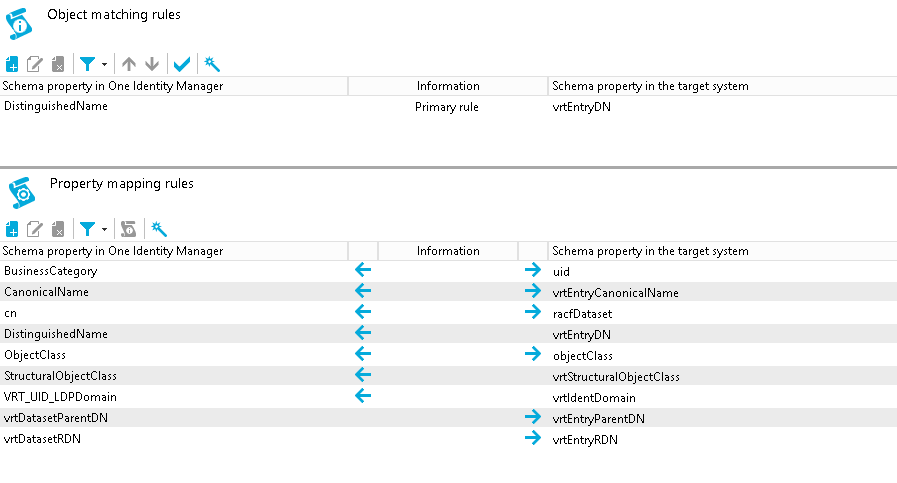The image size is (897, 483).
Task: Open matching rules wizard wand icon
Action: (x=212, y=64)
